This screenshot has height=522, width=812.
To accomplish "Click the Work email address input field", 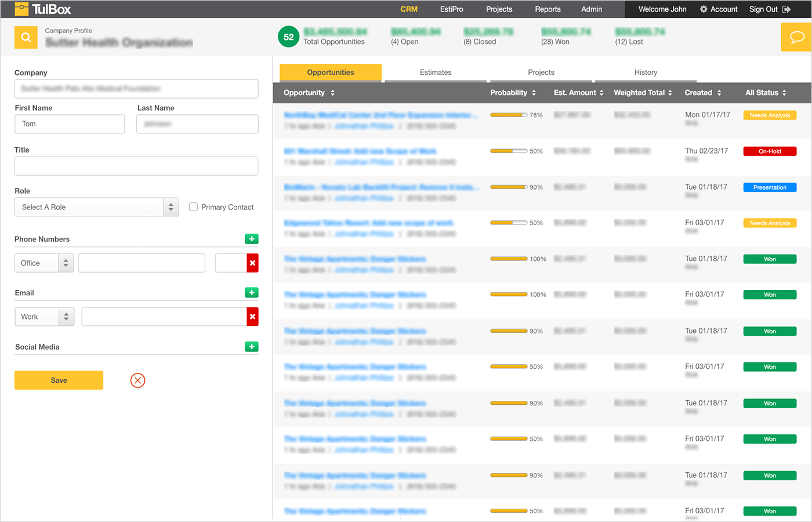I will coord(164,317).
